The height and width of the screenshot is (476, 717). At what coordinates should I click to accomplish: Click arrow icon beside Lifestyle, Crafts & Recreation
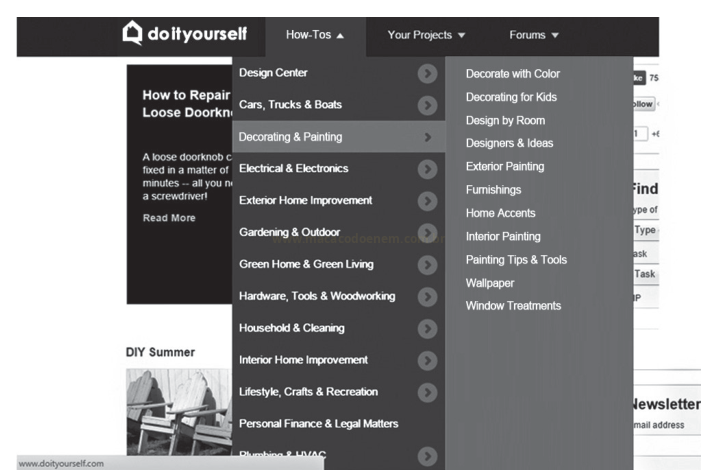[427, 392]
